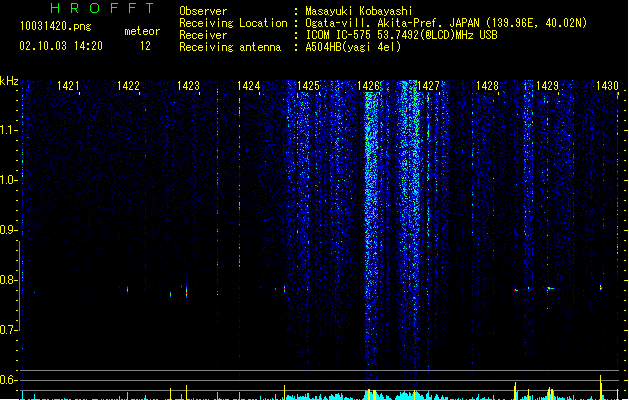
Task: Click the 0.9 kHz axis label
Action: coord(8,230)
